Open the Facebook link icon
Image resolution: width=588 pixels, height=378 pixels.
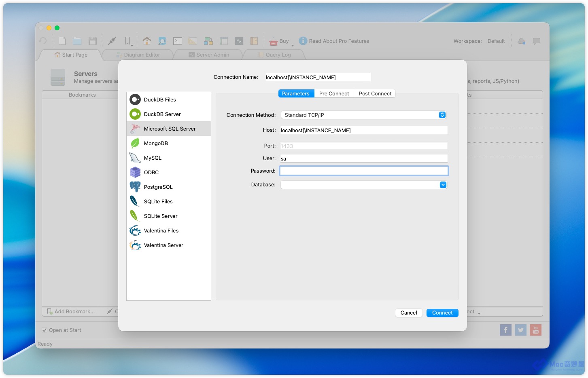(505, 330)
